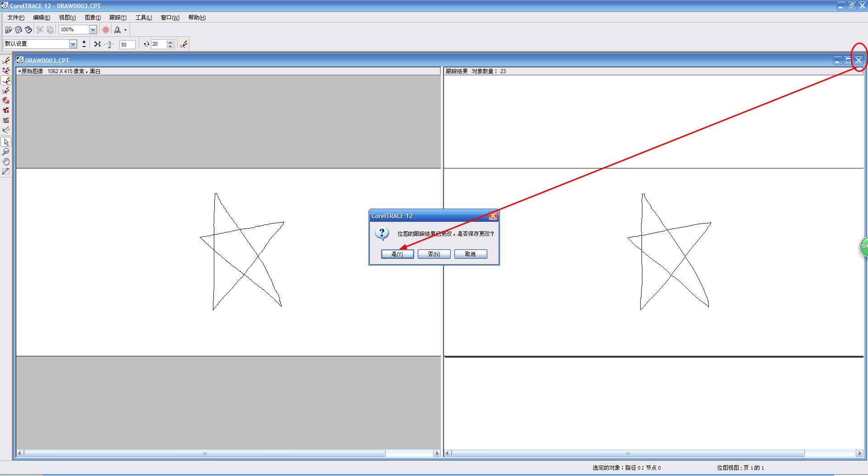Click the add/remove preset plus-minus icon

(x=84, y=44)
